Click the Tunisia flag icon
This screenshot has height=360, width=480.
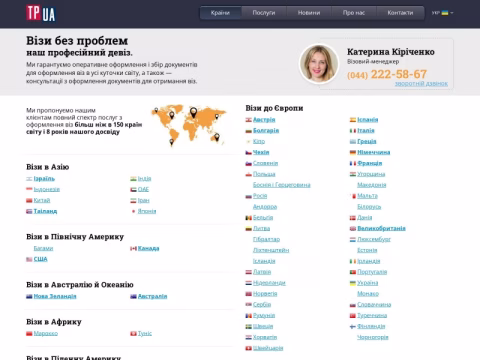click(133, 334)
